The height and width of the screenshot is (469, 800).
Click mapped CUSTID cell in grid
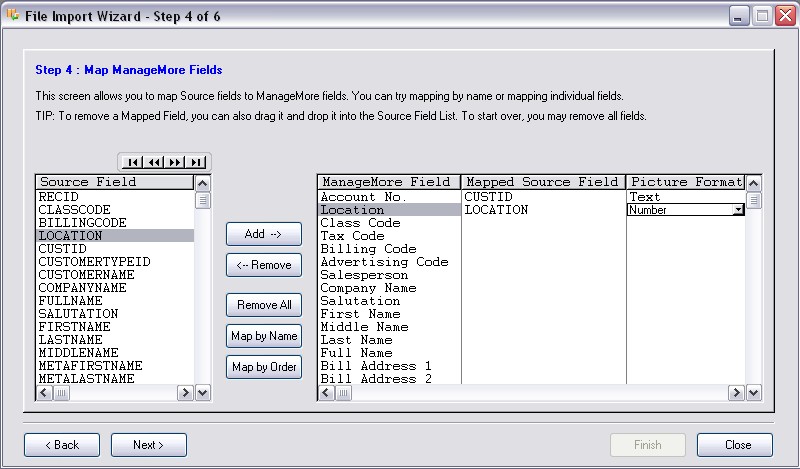[543, 197]
